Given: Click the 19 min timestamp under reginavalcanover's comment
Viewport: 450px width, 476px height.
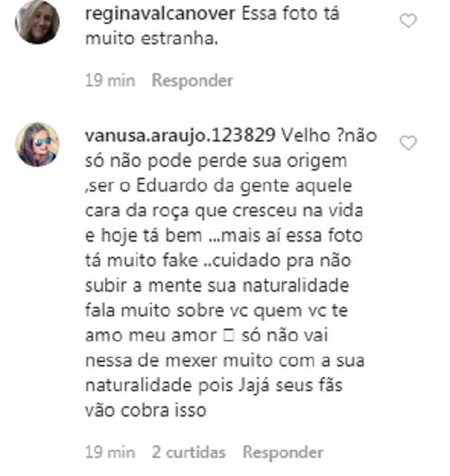Looking at the screenshot, I should (x=110, y=81).
